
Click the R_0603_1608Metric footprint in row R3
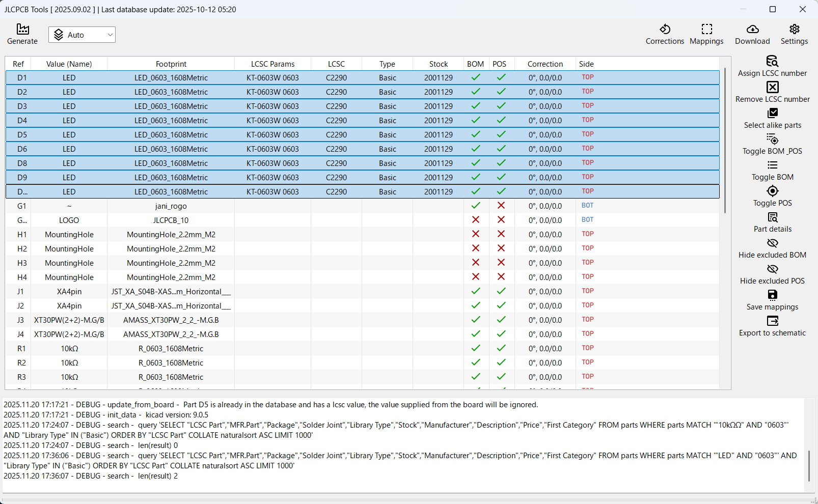[171, 377]
